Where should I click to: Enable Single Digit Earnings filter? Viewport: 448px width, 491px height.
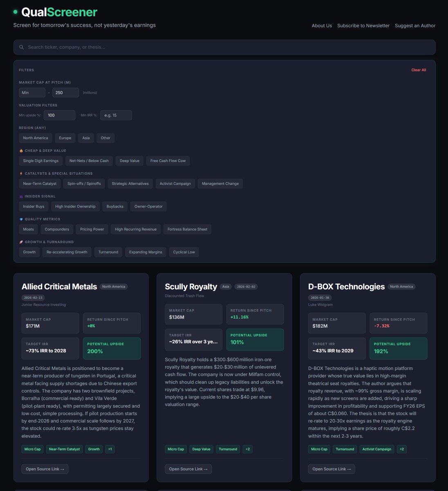41,161
